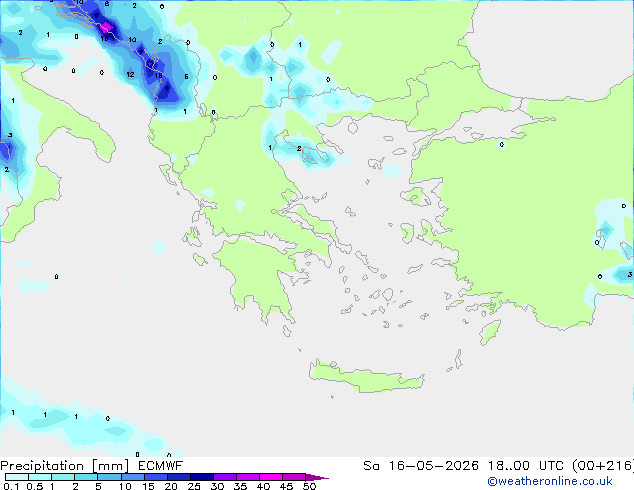Screen dimensions: 634x490
Task: Click the 45–50 mm legend swatch
Action: tap(294, 477)
